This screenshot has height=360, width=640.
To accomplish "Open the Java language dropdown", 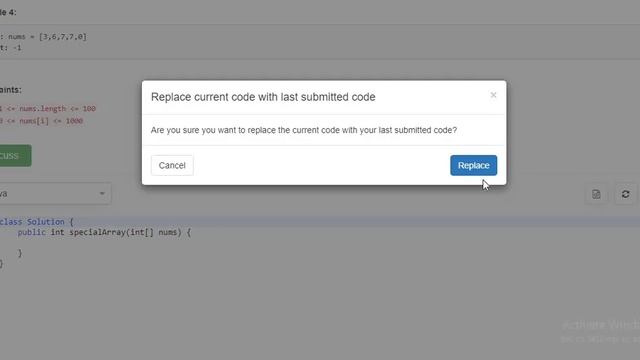I will pyautogui.click(x=54, y=193).
